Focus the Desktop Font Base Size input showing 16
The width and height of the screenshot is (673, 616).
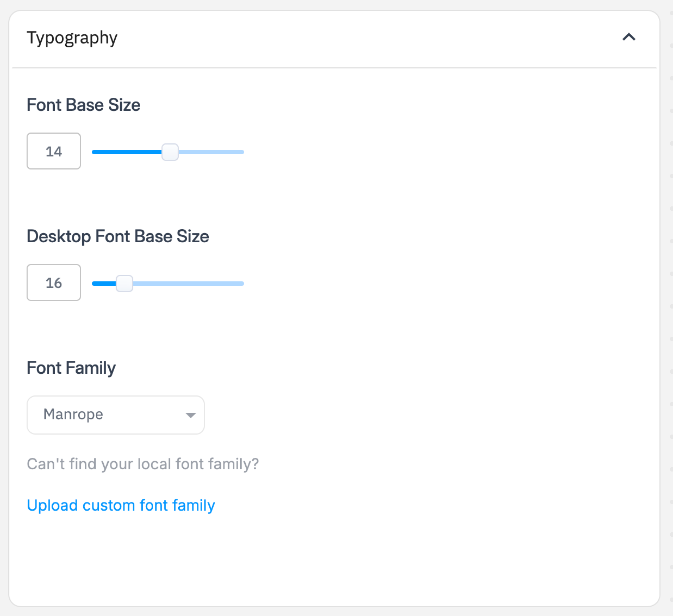tap(54, 282)
